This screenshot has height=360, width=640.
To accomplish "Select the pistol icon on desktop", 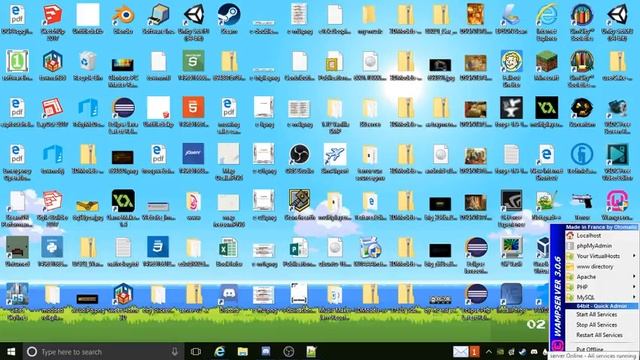I will tap(582, 201).
